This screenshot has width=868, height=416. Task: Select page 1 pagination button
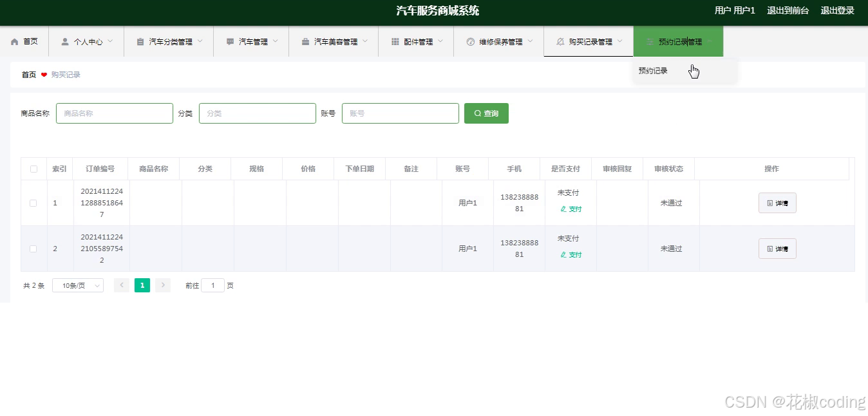pyautogui.click(x=142, y=285)
